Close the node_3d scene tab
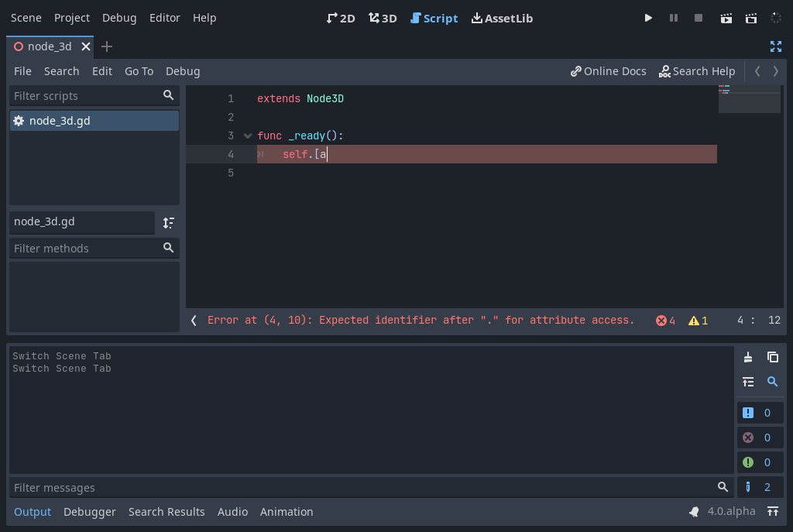 (86, 46)
